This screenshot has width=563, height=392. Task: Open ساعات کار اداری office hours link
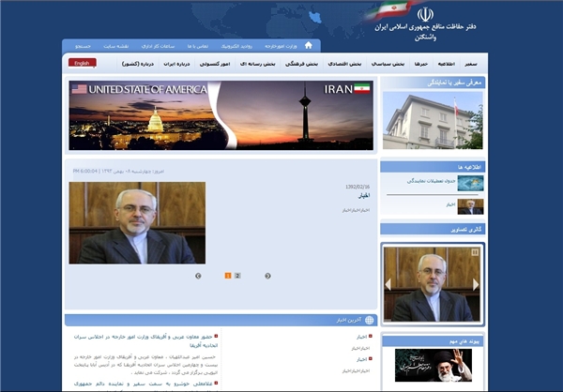pyautogui.click(x=158, y=46)
